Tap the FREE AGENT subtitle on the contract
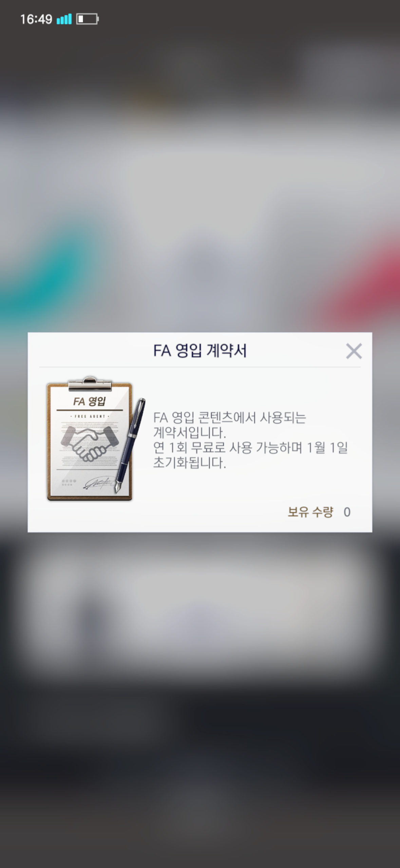This screenshot has width=400, height=868. (90, 416)
